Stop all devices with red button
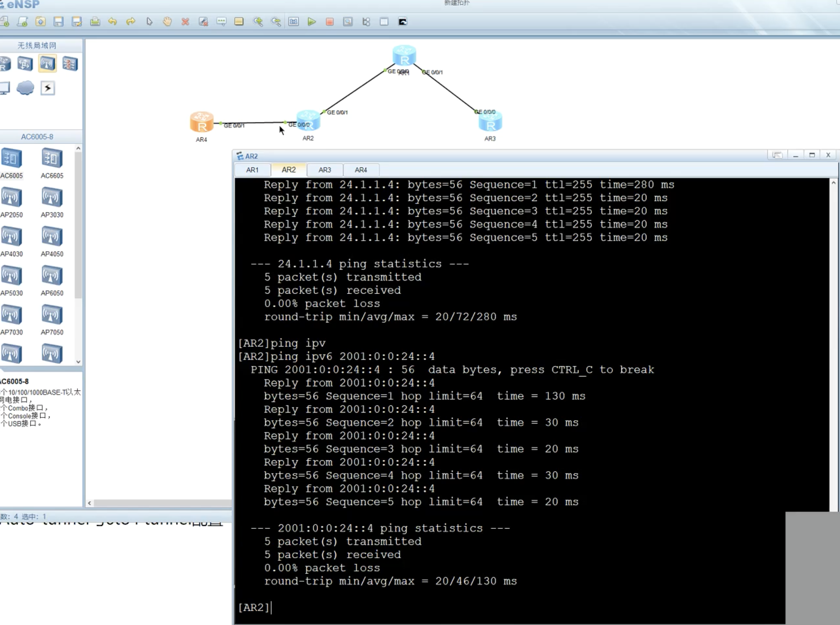This screenshot has width=840, height=625. tap(330, 22)
